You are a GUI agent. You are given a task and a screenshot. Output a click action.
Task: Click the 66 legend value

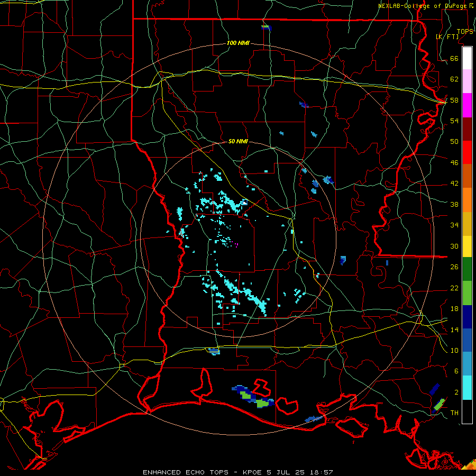454,58
